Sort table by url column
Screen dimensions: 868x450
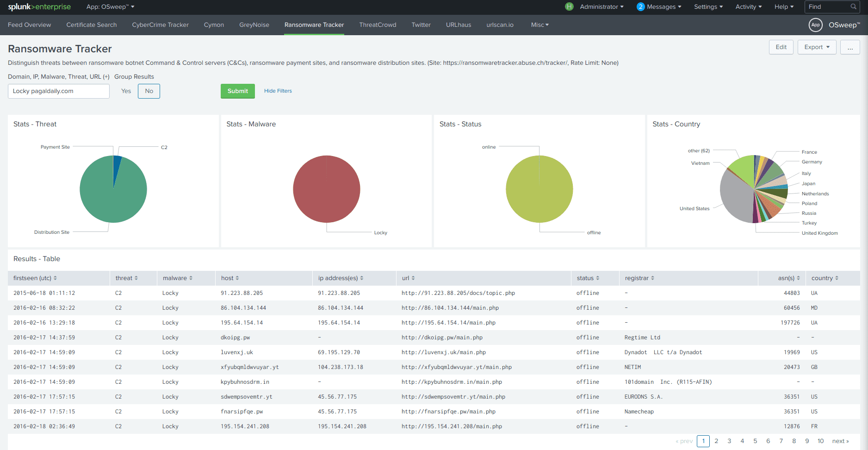pos(408,278)
